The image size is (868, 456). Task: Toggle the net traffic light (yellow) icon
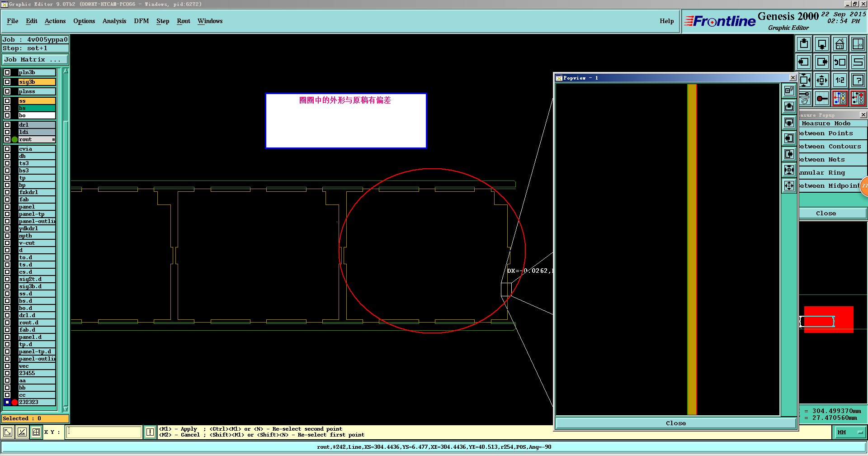(840, 98)
